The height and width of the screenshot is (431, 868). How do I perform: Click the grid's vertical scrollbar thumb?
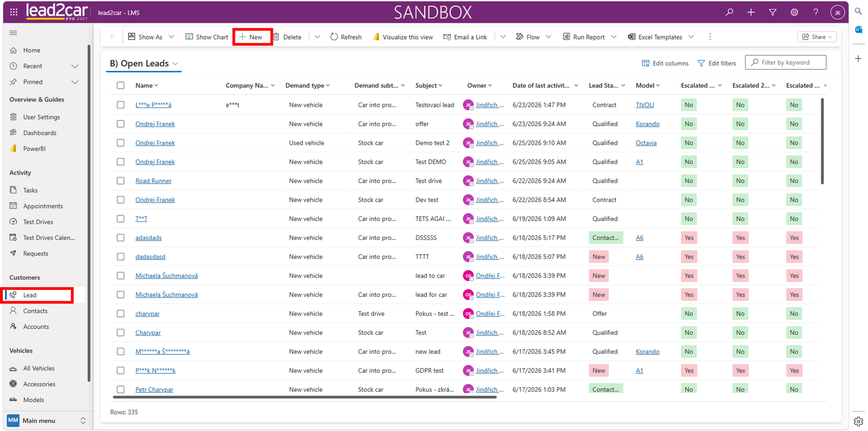pyautogui.click(x=822, y=141)
